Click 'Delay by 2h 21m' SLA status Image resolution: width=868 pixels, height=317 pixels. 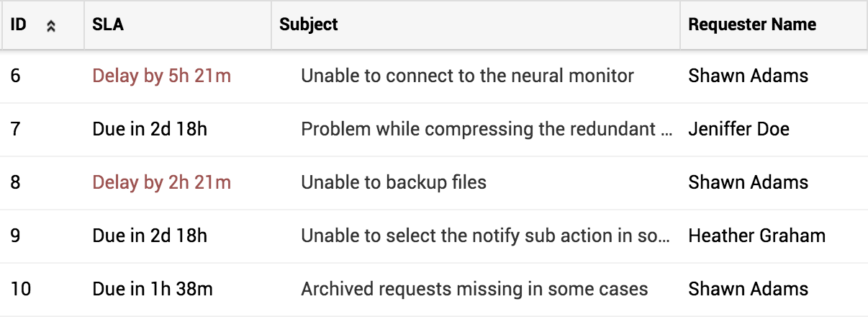(161, 183)
